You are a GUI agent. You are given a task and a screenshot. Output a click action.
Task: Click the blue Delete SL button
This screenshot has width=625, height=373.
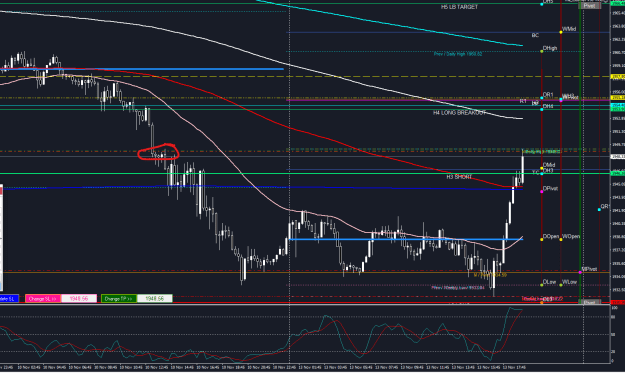tap(9, 298)
